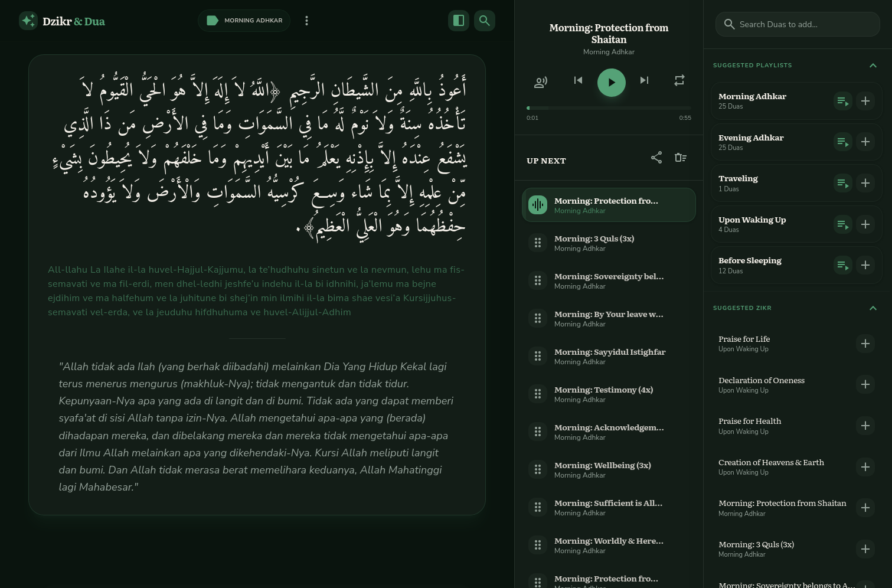Viewport: 892px width, 588px height.
Task: Select the now-playing Morning: Protection queue item
Action: point(609,205)
